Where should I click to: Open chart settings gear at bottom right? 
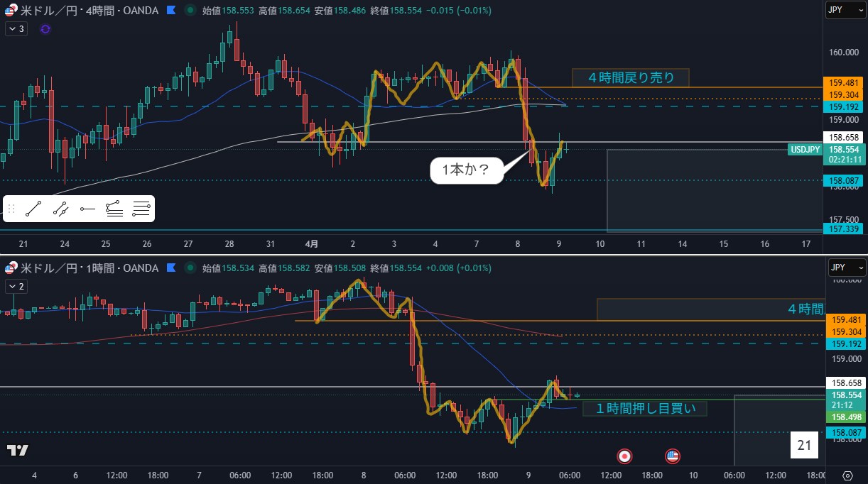tap(847, 475)
